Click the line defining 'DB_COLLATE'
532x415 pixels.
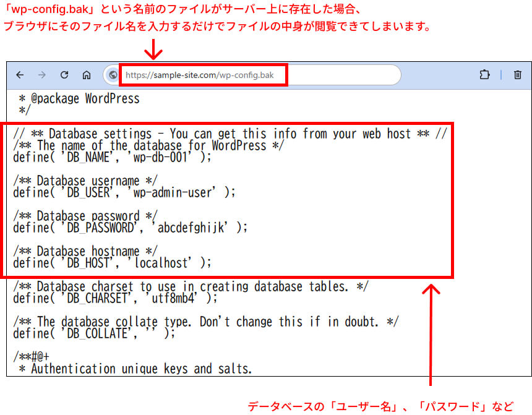(x=94, y=333)
